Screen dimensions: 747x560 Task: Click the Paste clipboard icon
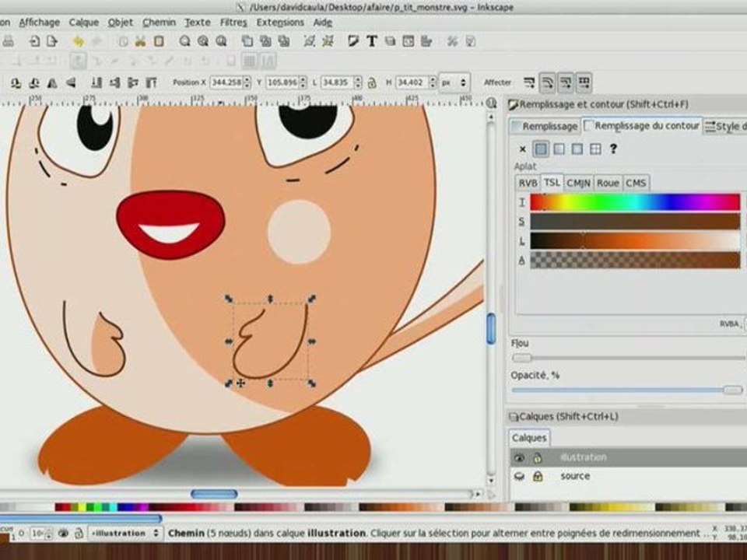coord(159,42)
